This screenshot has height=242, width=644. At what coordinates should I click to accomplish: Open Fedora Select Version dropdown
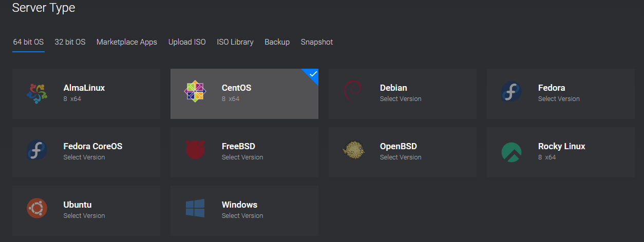[x=559, y=99]
